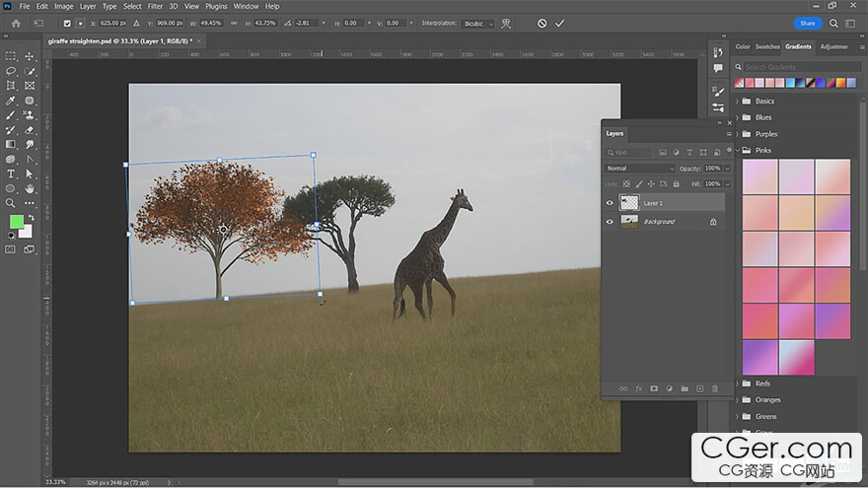Click the Search Gradients input field
Image resolution: width=868 pixels, height=488 pixels.
click(x=789, y=67)
